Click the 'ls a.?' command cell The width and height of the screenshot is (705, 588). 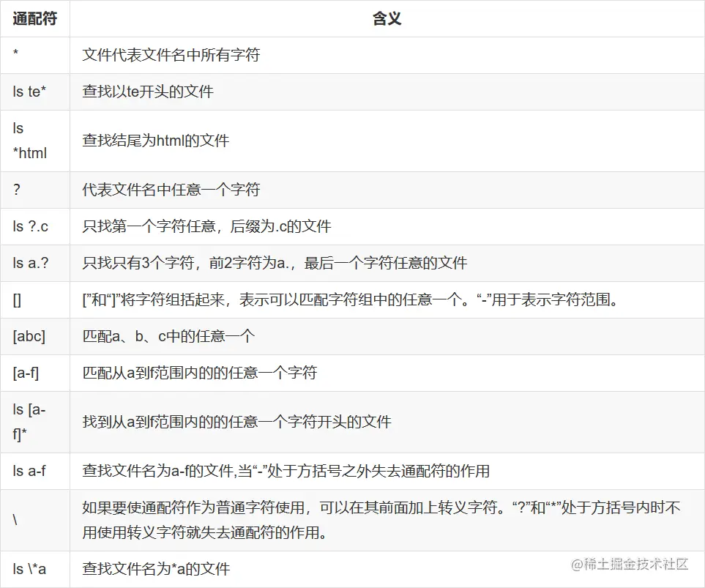coord(35,263)
